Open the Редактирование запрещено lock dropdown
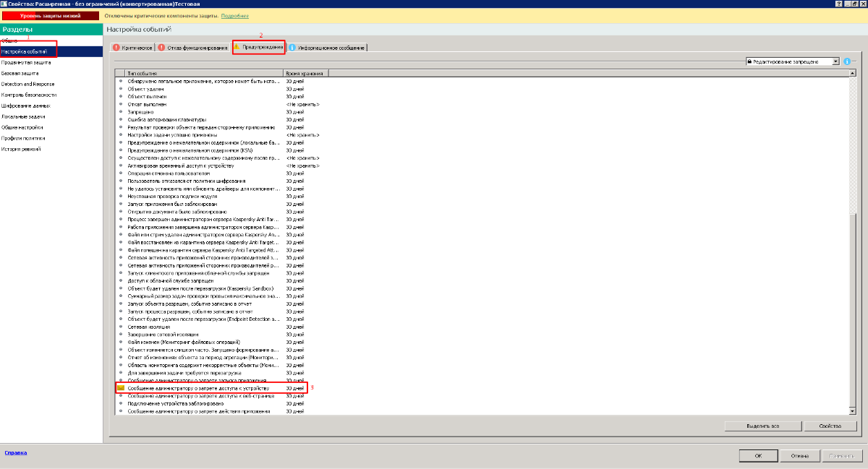 (x=835, y=62)
